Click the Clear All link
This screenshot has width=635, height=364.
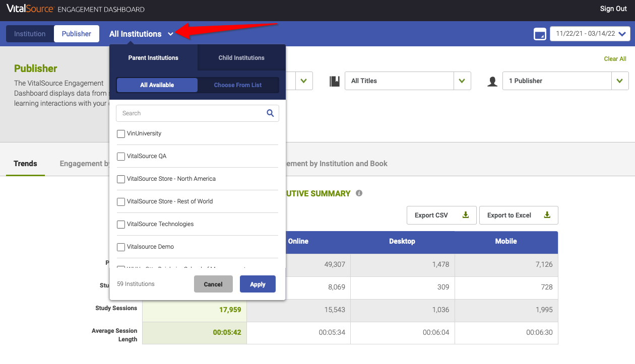tap(615, 59)
